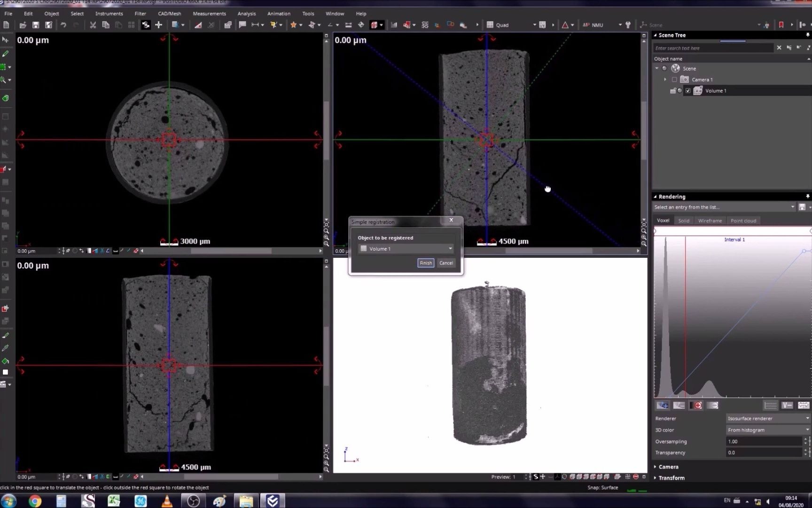Clear the Scene Tree search with the X icon

[x=779, y=48]
